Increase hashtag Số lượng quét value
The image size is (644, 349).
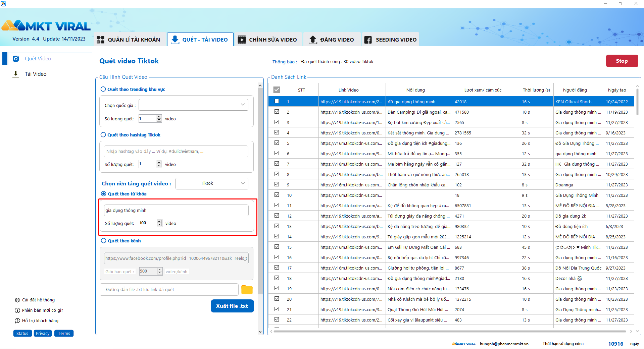[159, 162]
